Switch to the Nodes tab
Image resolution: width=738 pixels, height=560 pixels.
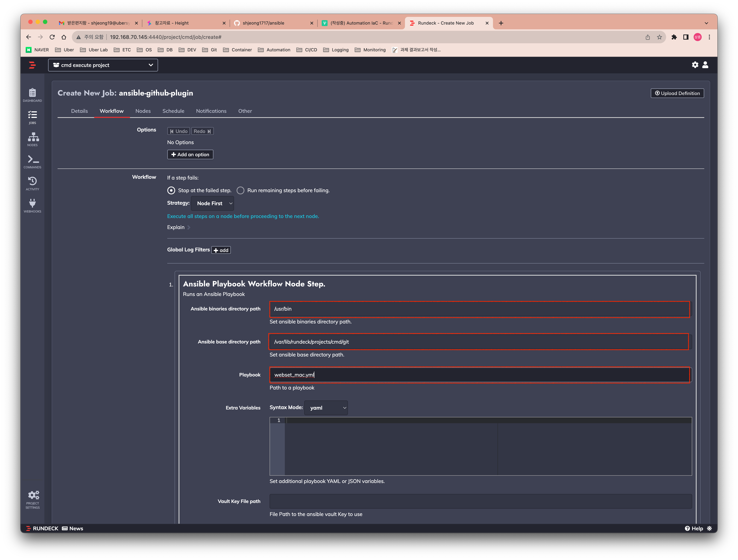click(x=143, y=111)
